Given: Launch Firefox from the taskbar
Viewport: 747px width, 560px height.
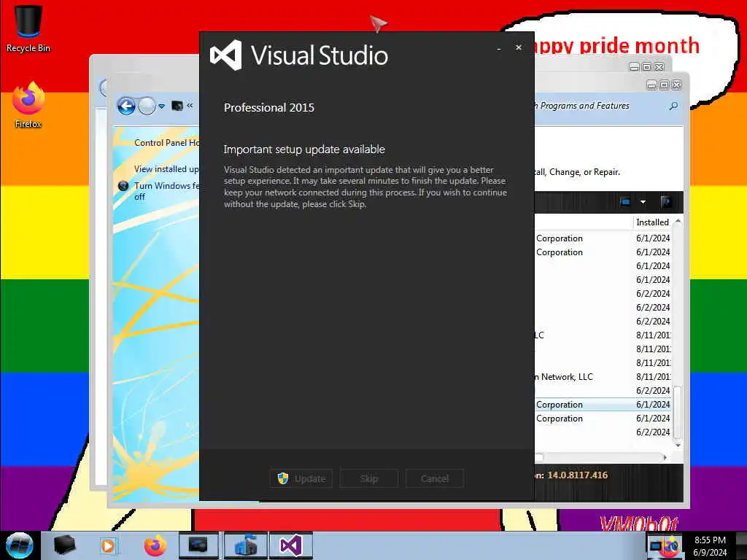Looking at the screenshot, I should 155,545.
